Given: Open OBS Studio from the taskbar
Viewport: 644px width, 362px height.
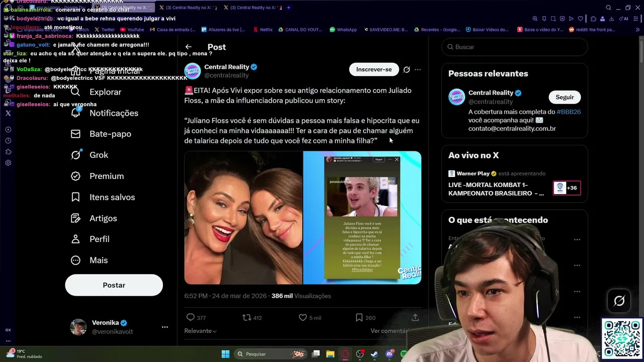Looking at the screenshot, I should coord(360,354).
